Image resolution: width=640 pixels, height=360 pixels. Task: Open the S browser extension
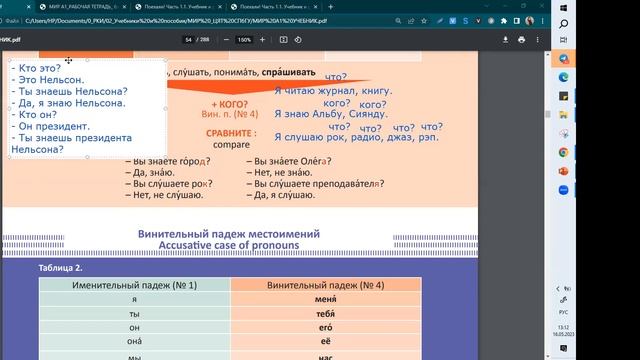(x=465, y=21)
